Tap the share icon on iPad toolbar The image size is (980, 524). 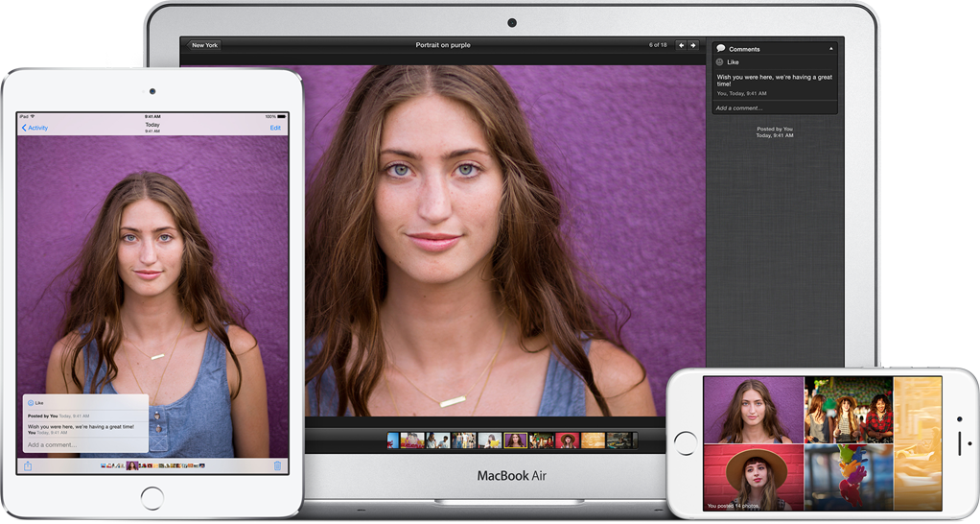(28, 466)
